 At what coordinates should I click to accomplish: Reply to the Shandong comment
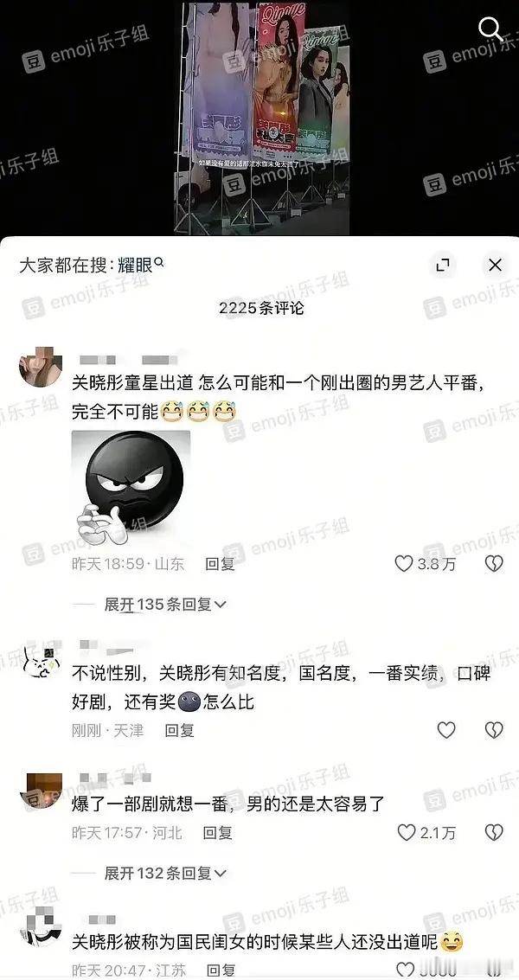220,564
